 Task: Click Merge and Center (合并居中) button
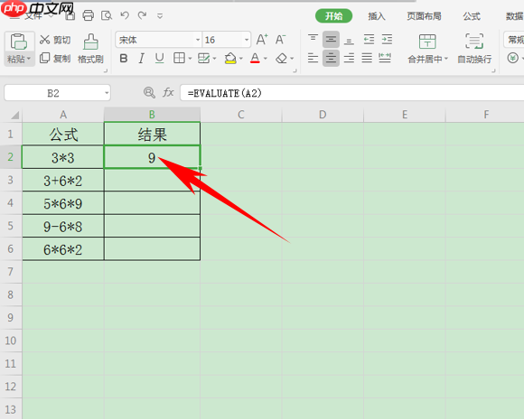(427, 49)
